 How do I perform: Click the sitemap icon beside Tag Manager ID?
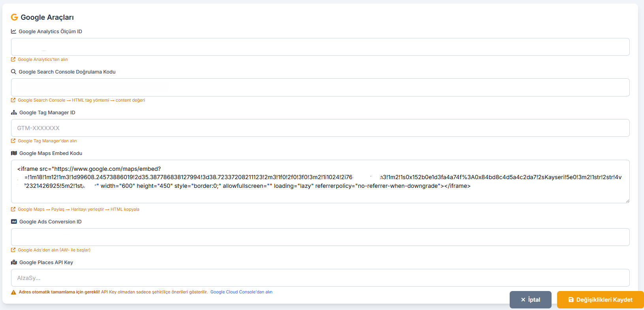point(14,112)
